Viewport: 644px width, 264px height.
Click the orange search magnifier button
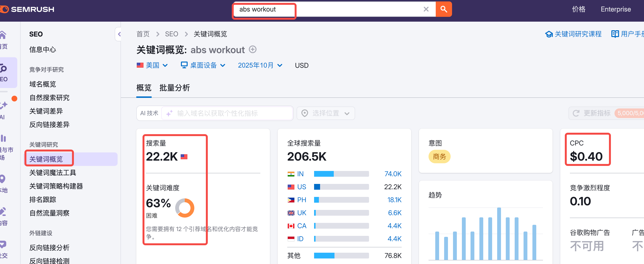(443, 9)
